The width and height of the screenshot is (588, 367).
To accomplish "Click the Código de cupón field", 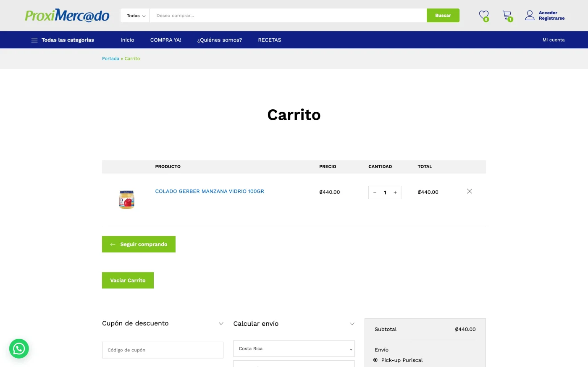I will [x=163, y=350].
